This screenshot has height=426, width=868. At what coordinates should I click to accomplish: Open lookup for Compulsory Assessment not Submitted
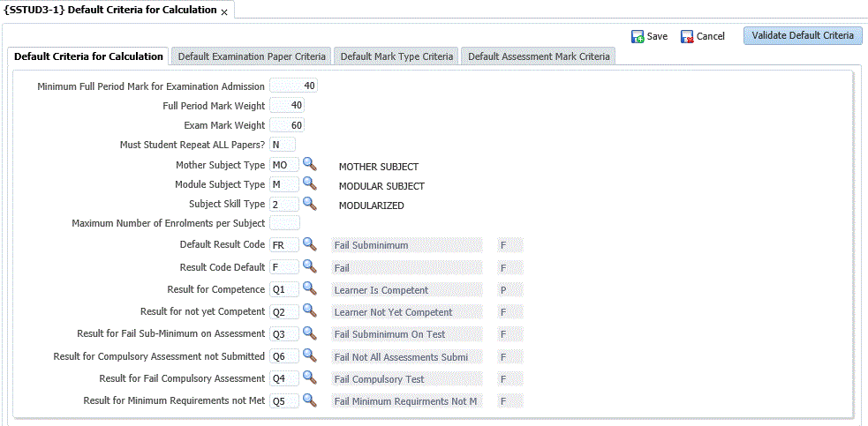[x=309, y=355]
